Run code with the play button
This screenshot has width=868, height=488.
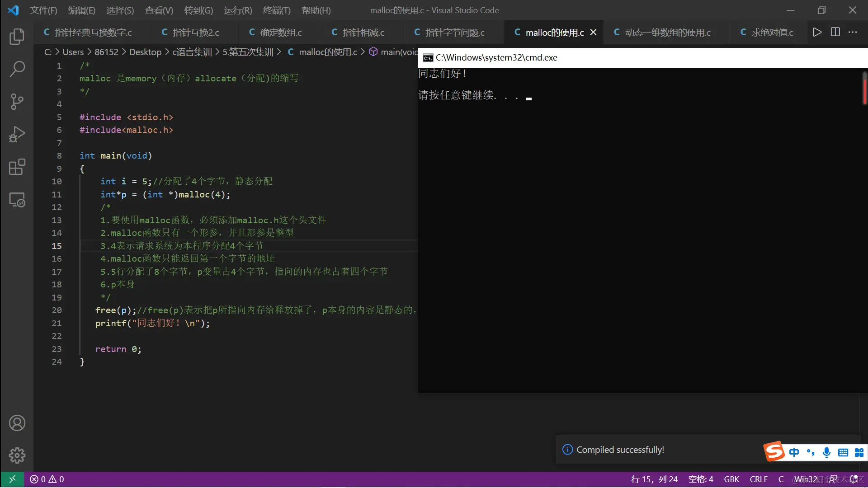coord(816,32)
